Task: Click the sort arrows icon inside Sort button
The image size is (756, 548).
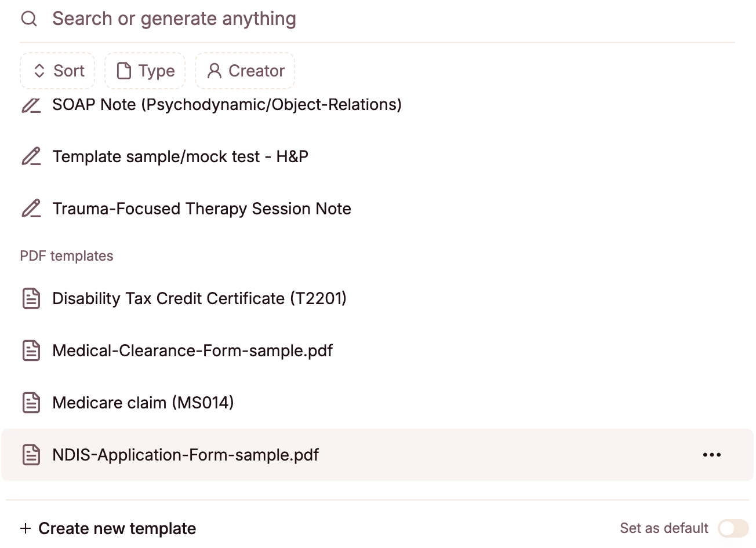Action: tap(39, 70)
